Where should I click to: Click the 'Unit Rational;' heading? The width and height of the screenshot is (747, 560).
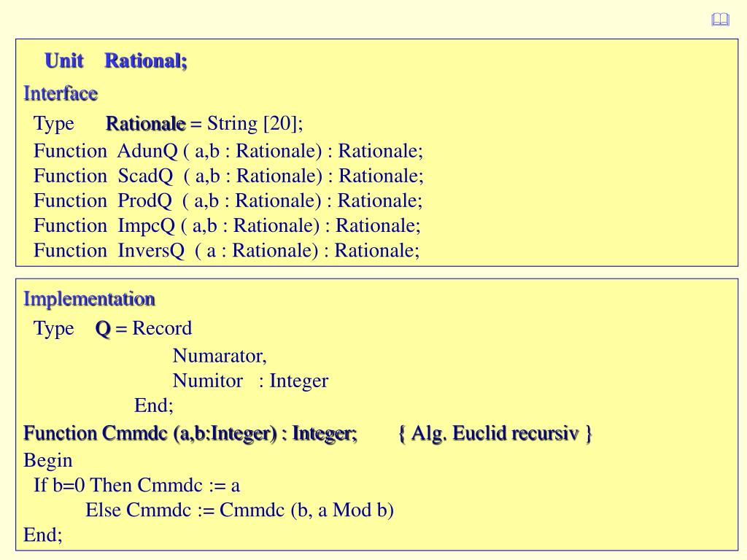(116, 61)
